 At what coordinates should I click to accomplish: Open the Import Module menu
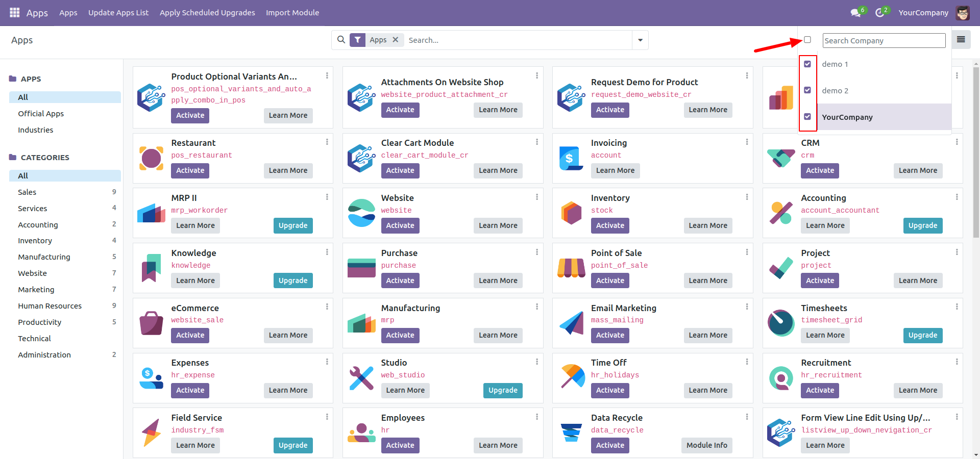[x=292, y=13]
